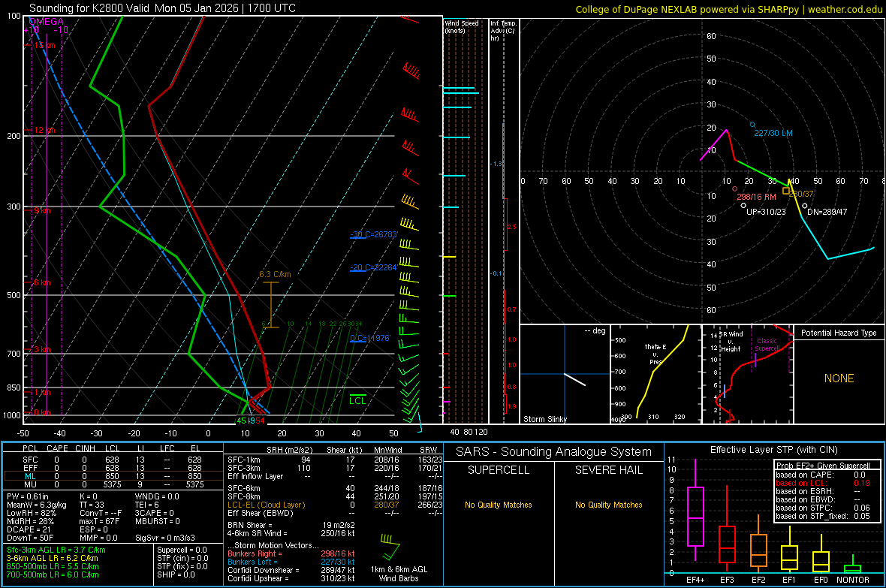Click the Classic Supercell label in SR wind plot
886x588 pixels.
(x=767, y=345)
